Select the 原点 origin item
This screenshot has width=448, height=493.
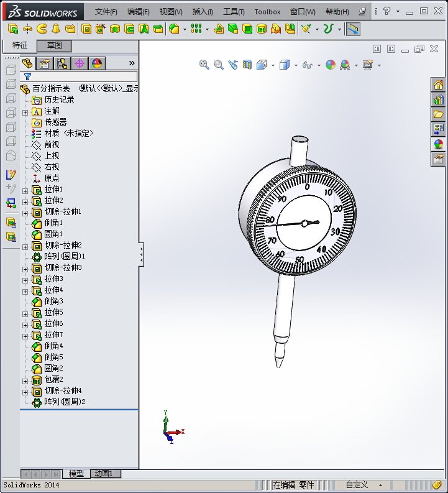45,178
